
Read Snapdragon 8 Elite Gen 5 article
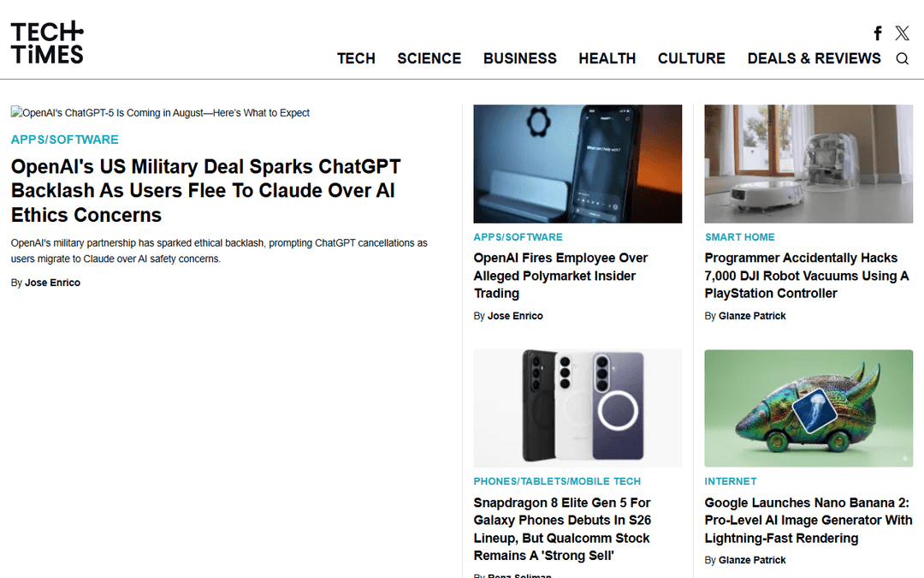pos(562,529)
